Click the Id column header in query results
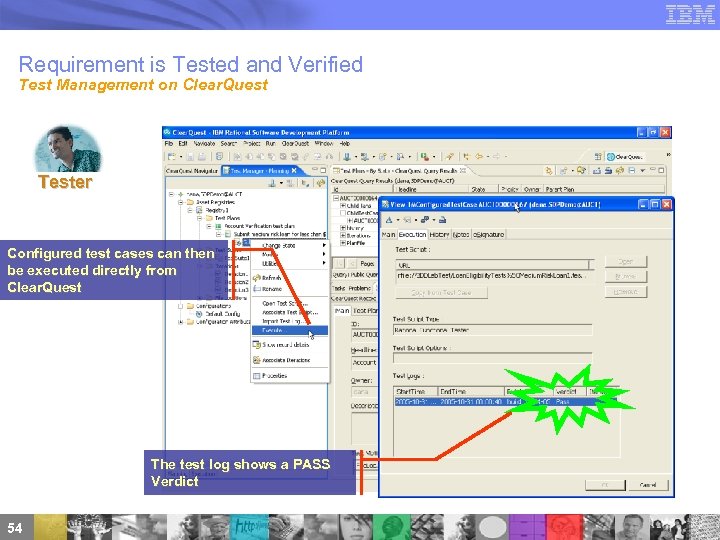The width and height of the screenshot is (720, 540). click(362, 189)
